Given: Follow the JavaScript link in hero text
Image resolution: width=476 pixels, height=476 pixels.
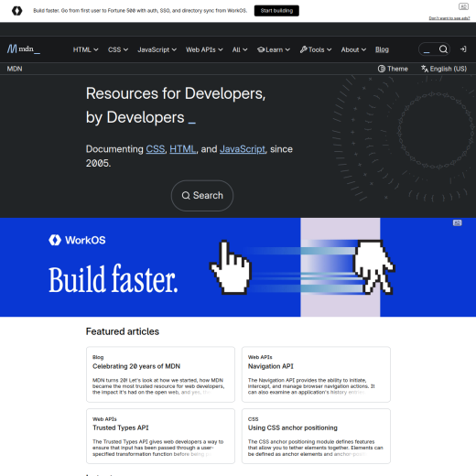Looking at the screenshot, I should [x=243, y=149].
